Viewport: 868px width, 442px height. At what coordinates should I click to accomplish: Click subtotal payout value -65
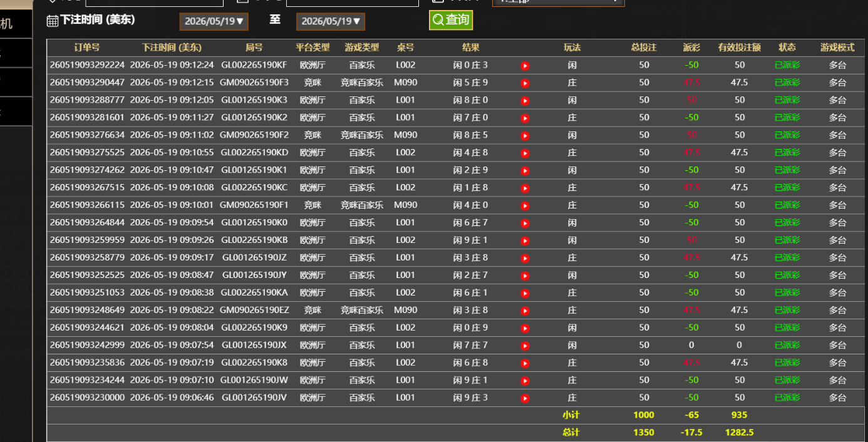click(x=691, y=415)
